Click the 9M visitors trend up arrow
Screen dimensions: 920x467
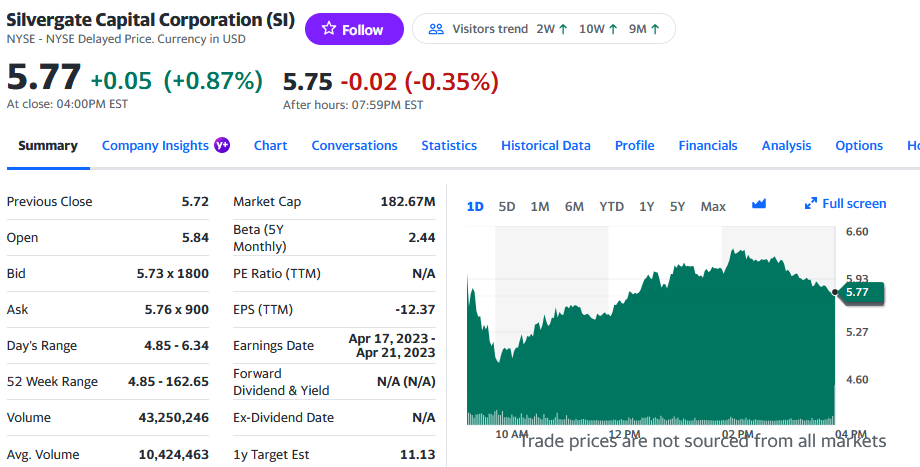click(x=655, y=29)
